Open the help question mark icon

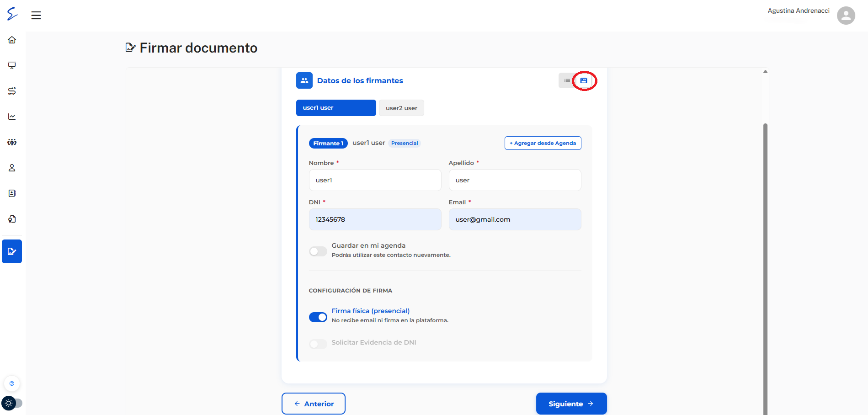coord(12,383)
